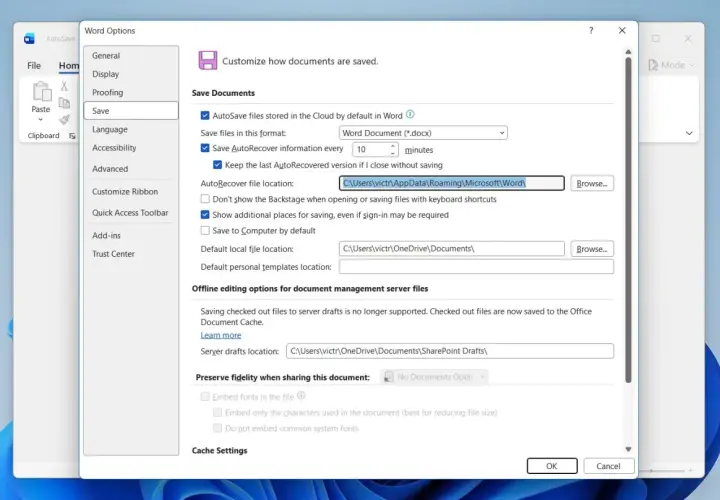Open the Mode dropdown in Word window
720x500 pixels.
click(692, 65)
